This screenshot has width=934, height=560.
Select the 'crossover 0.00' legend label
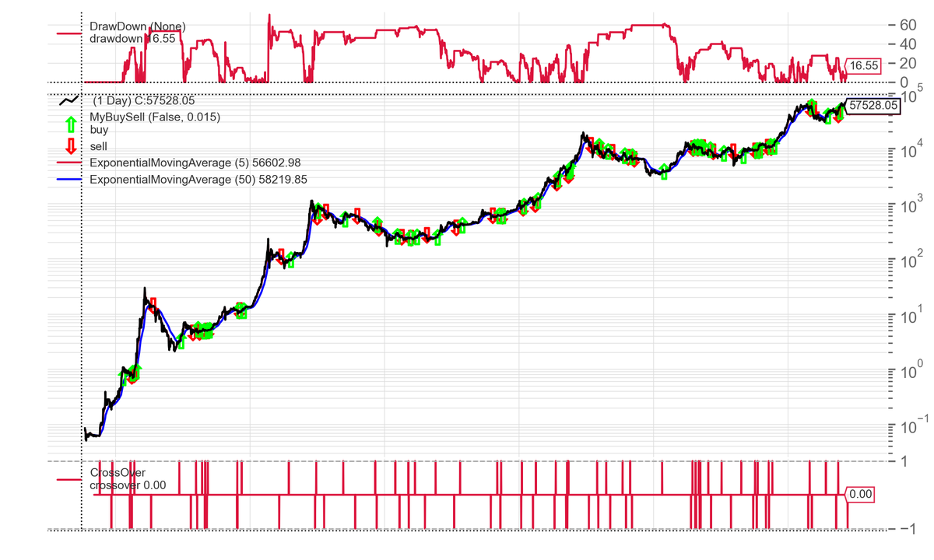pyautogui.click(x=128, y=485)
